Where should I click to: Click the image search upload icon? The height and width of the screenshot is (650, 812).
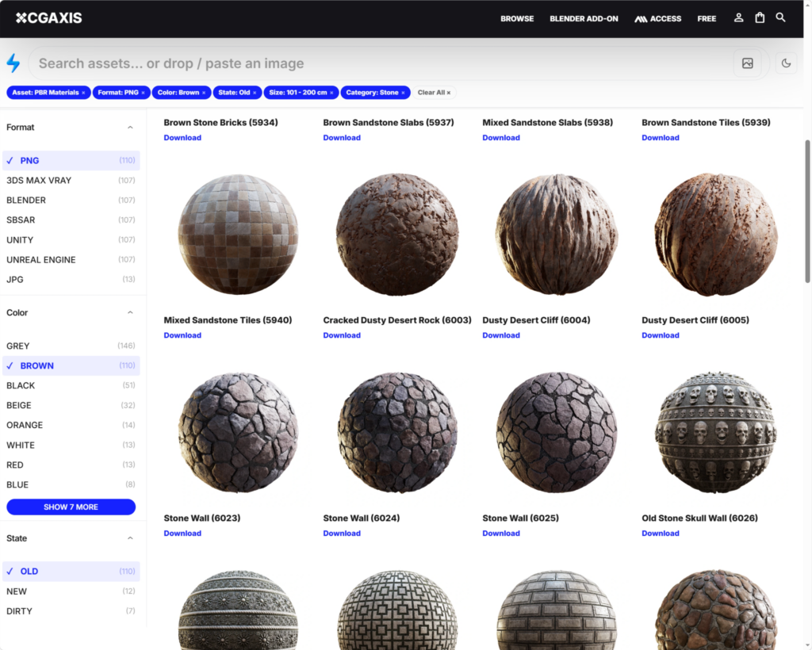click(747, 63)
